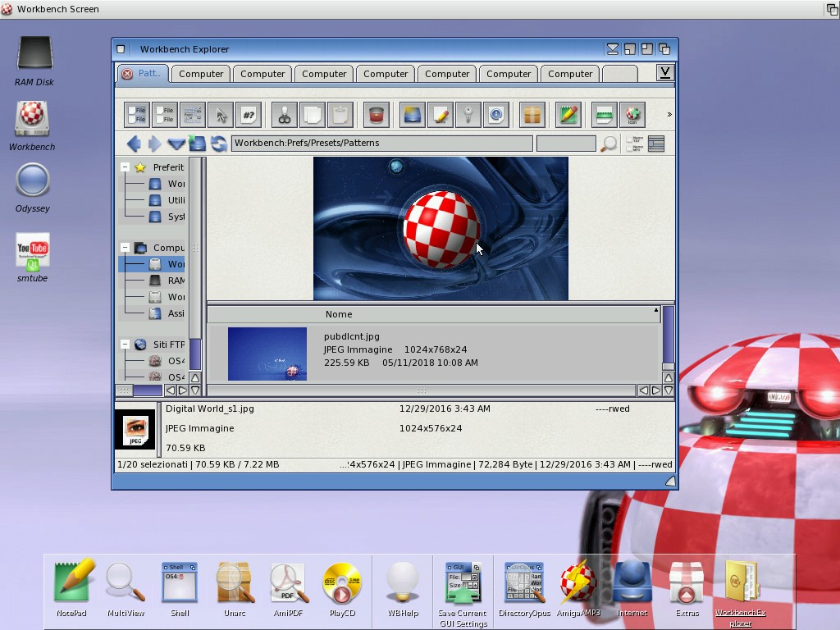The width and height of the screenshot is (840, 630).
Task: Click the magnifying glass search icon
Action: (x=609, y=144)
